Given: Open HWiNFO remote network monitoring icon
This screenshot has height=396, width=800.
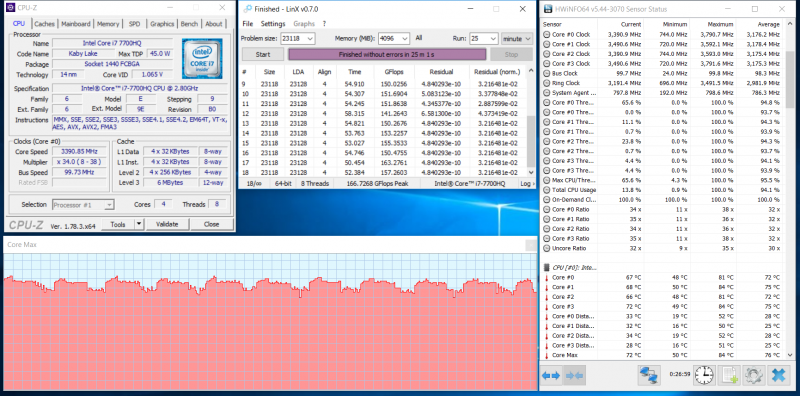Looking at the screenshot, I should click(649, 376).
